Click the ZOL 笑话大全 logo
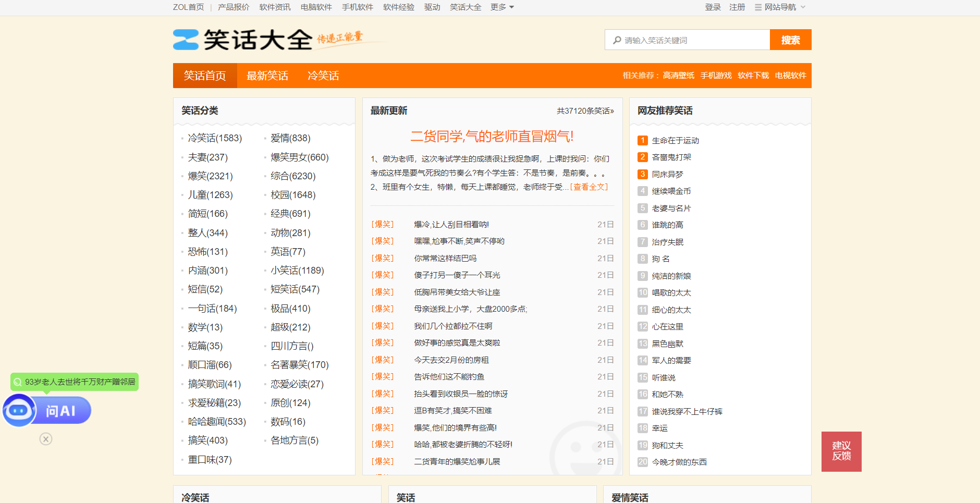Viewport: 980px width, 503px height. tap(242, 40)
